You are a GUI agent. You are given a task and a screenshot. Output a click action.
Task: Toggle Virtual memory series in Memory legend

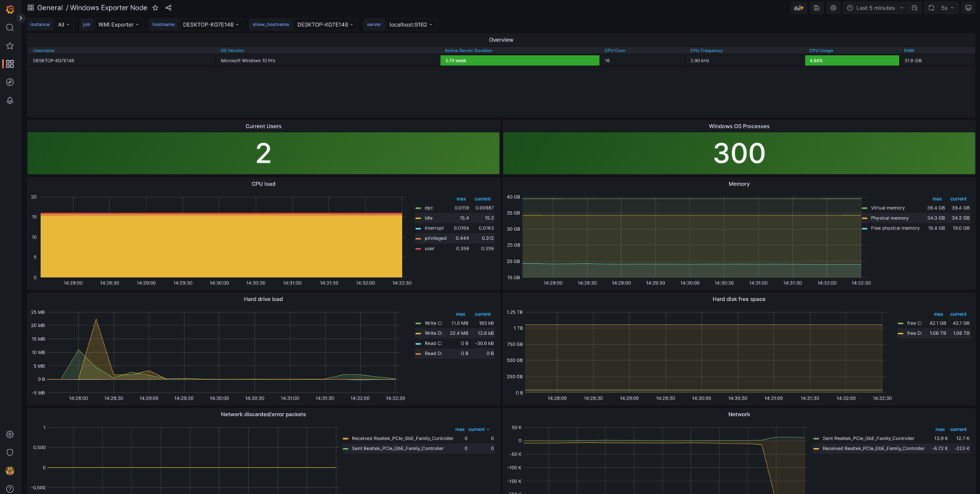click(x=887, y=208)
